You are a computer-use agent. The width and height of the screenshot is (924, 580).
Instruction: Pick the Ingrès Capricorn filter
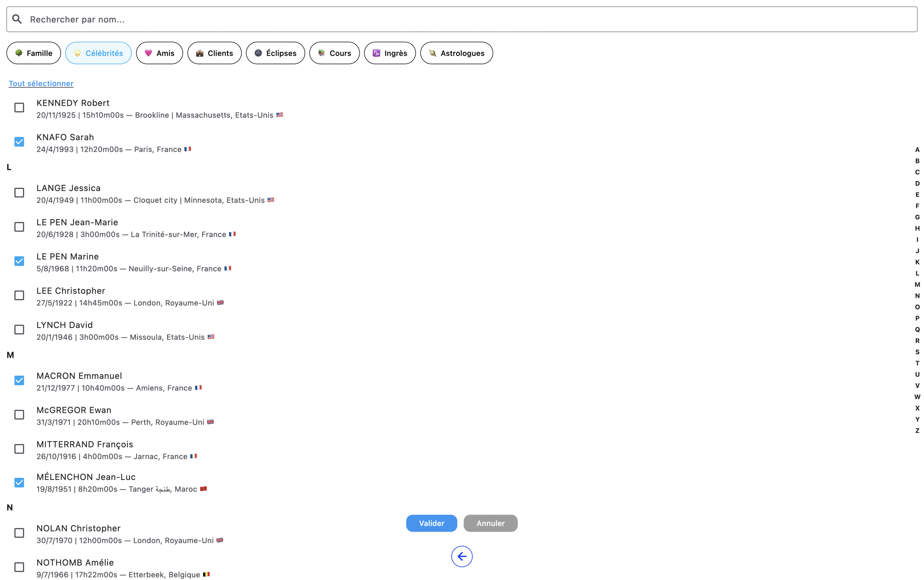click(389, 53)
